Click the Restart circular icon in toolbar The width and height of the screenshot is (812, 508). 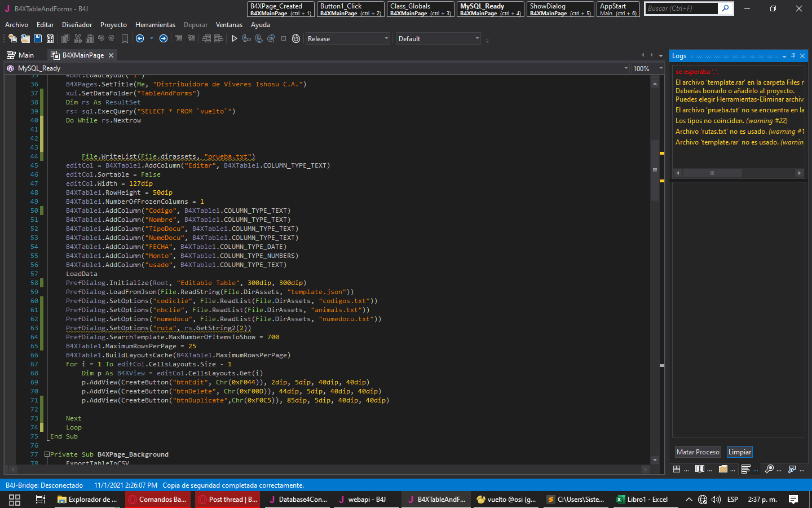(x=296, y=38)
